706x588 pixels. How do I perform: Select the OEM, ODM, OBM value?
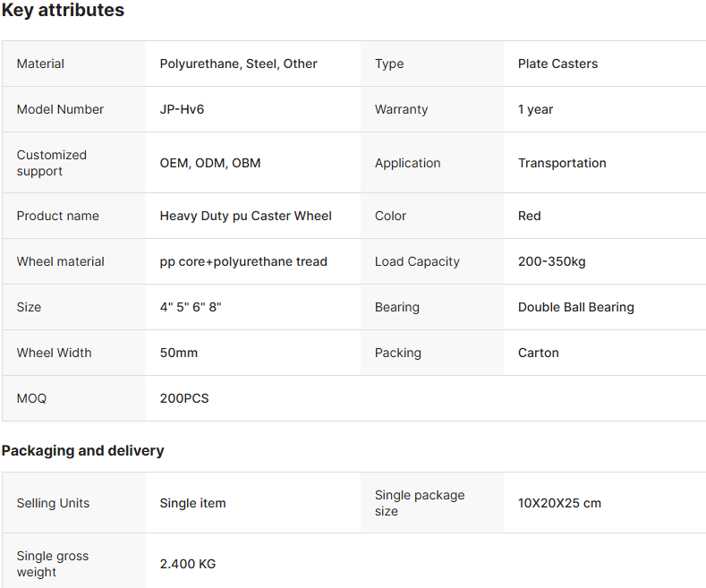tap(209, 163)
